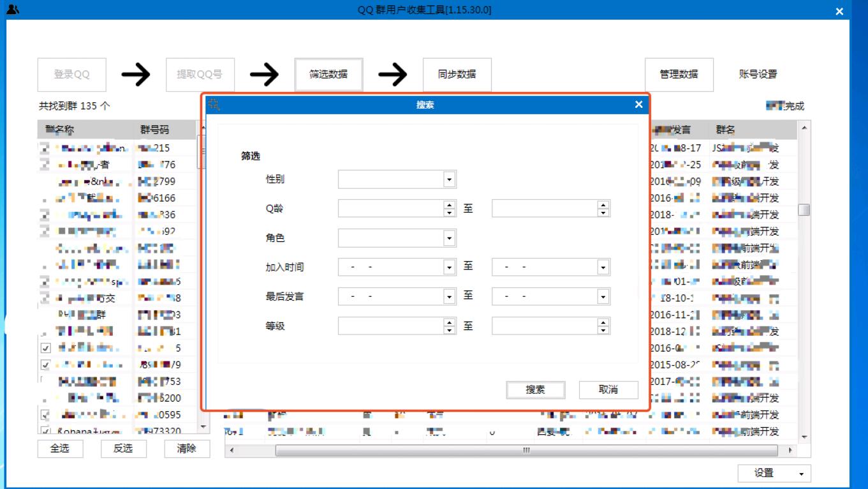Viewport: 868px width, 489px height.
Task: Select the group row ending 2799
Action: coord(117,181)
